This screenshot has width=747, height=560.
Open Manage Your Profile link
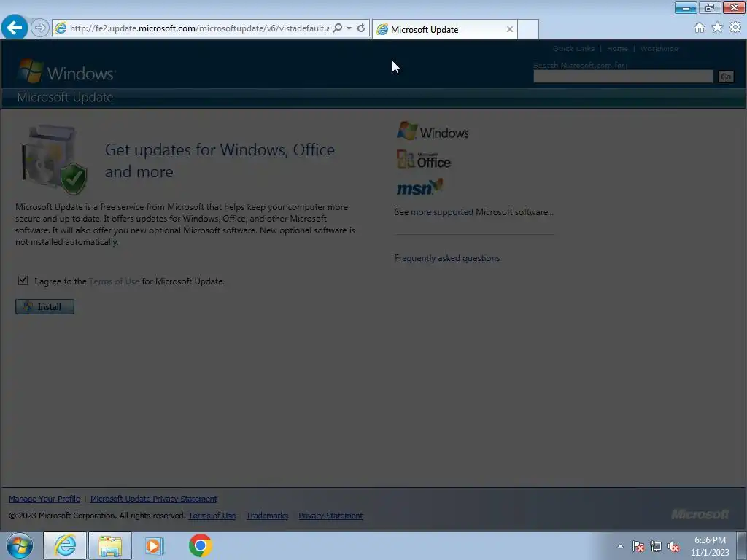[44, 499]
